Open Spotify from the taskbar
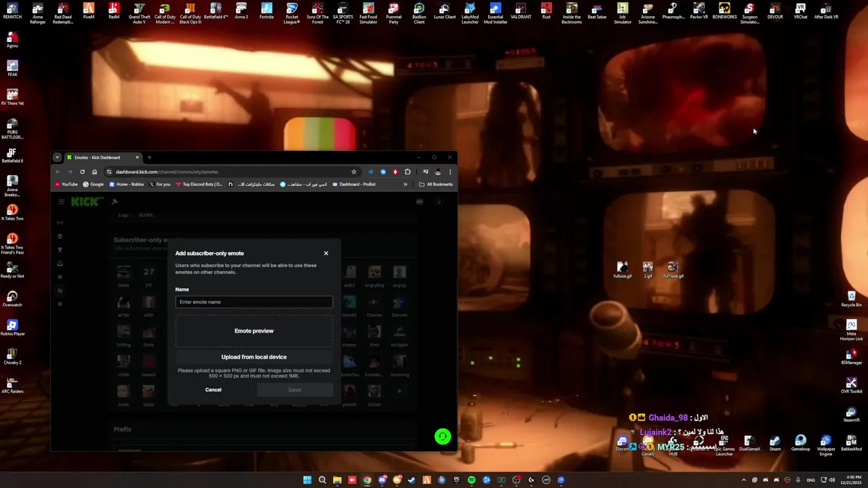 click(471, 480)
